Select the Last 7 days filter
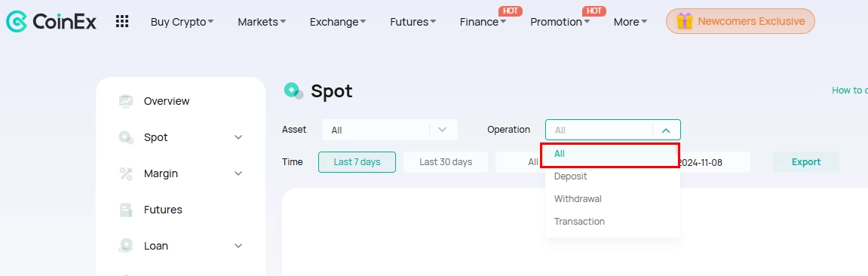 coord(357,162)
